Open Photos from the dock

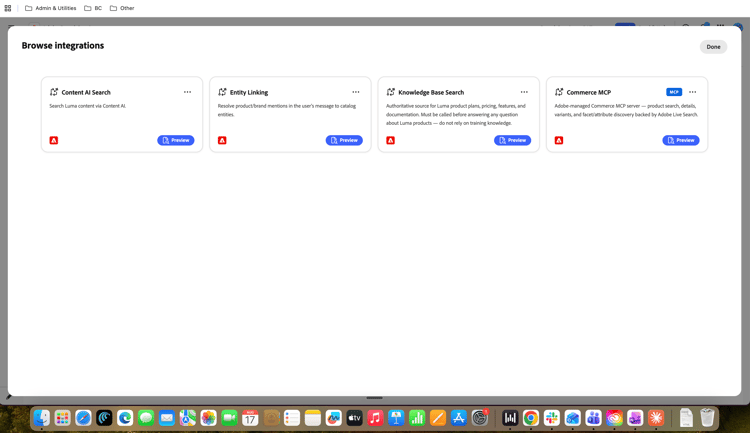coord(209,418)
